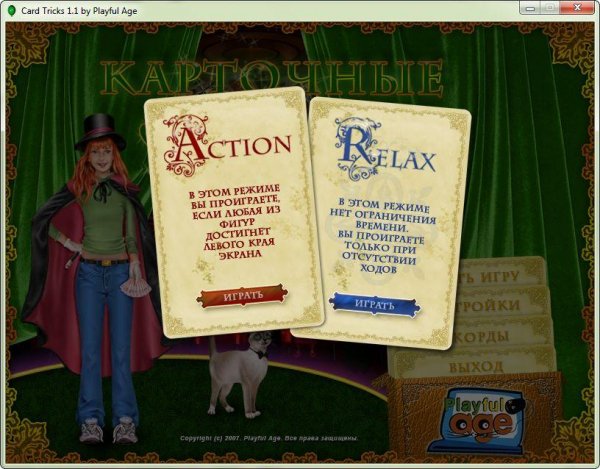Maximize the Card Tricks window
The width and height of the screenshot is (600, 469).
coord(550,8)
